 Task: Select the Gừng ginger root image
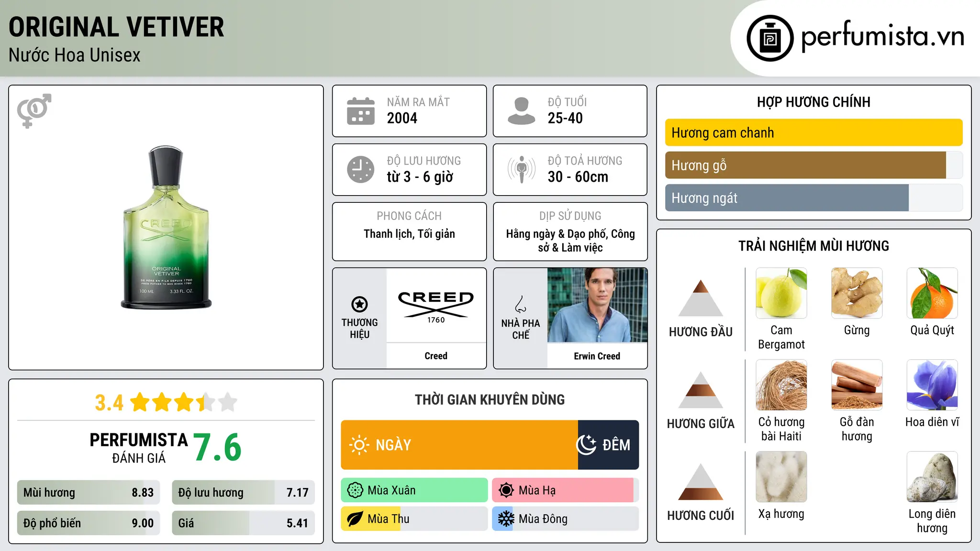pos(857,293)
